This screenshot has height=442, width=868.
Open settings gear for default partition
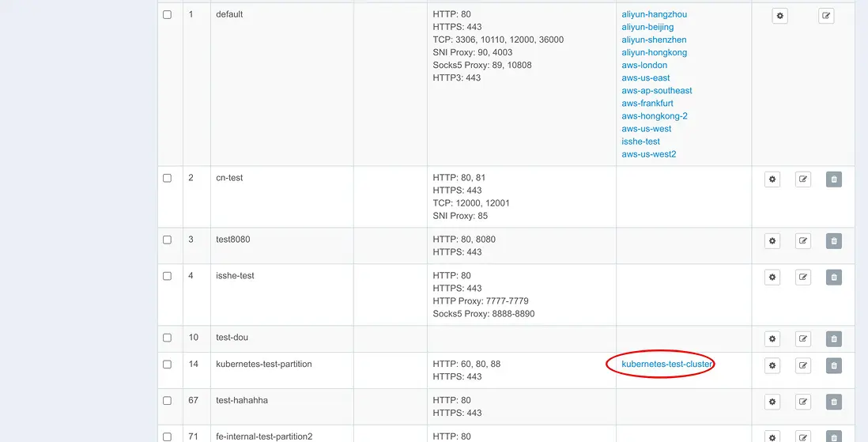pos(780,16)
